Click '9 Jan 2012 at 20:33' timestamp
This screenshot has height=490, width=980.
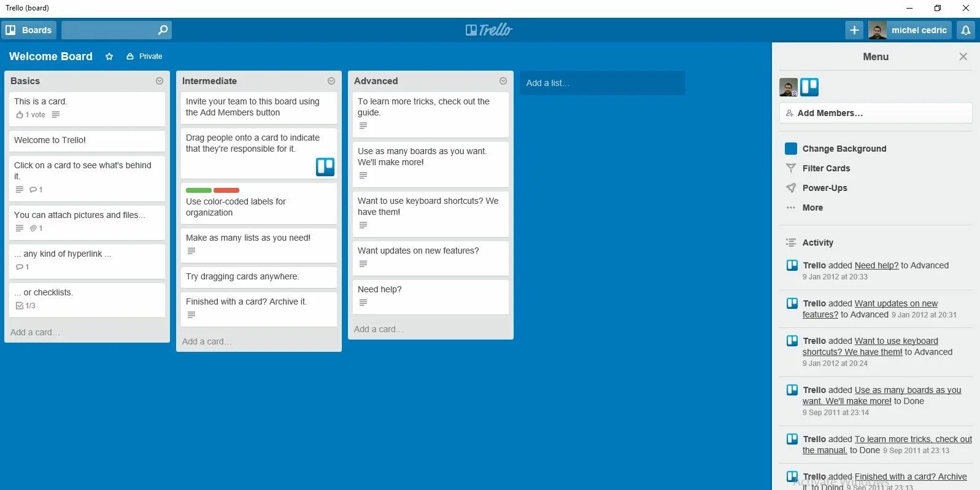(x=835, y=277)
